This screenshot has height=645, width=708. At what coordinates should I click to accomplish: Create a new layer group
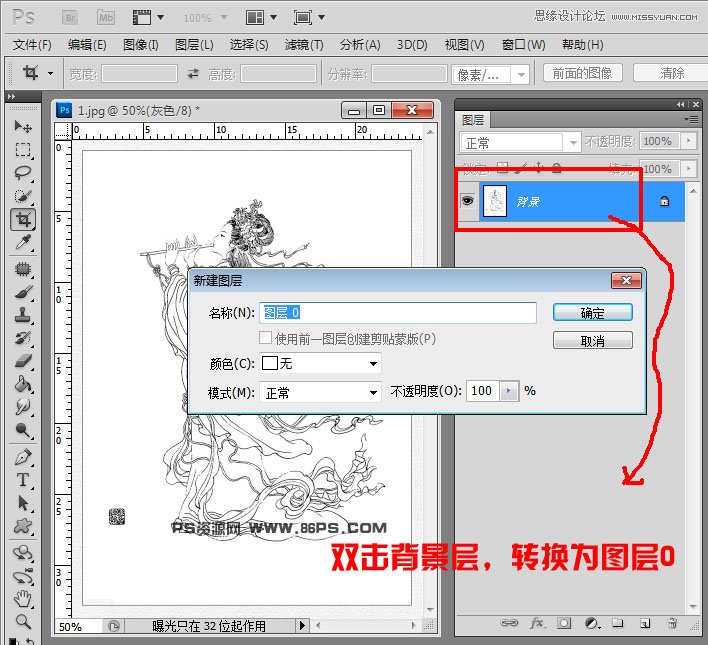(618, 623)
